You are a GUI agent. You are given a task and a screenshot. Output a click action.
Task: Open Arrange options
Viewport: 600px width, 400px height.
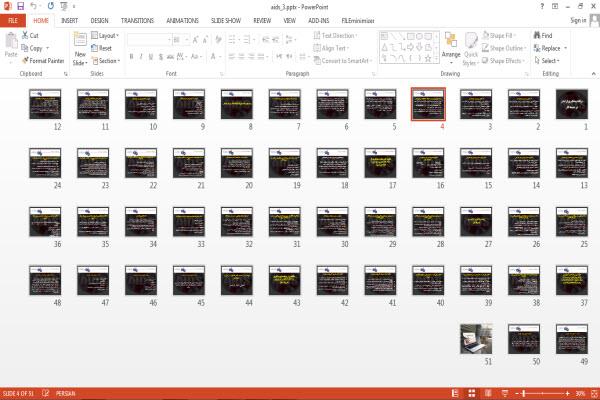tap(451, 49)
